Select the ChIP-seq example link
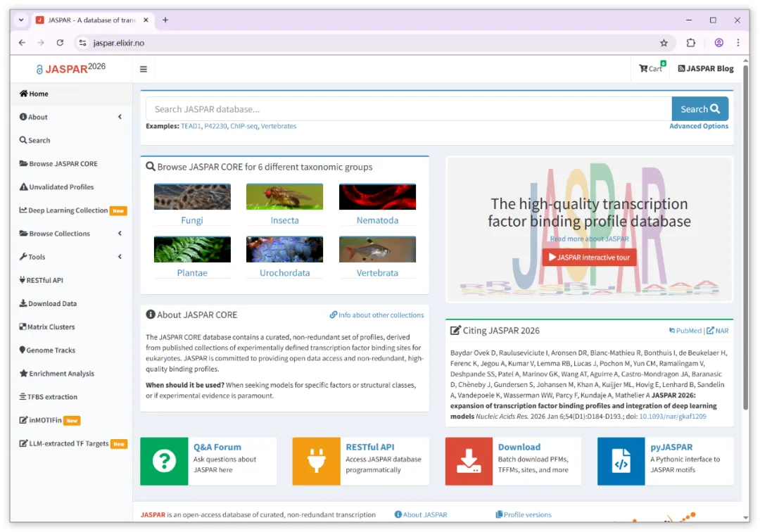The image size is (760, 532). tap(243, 126)
